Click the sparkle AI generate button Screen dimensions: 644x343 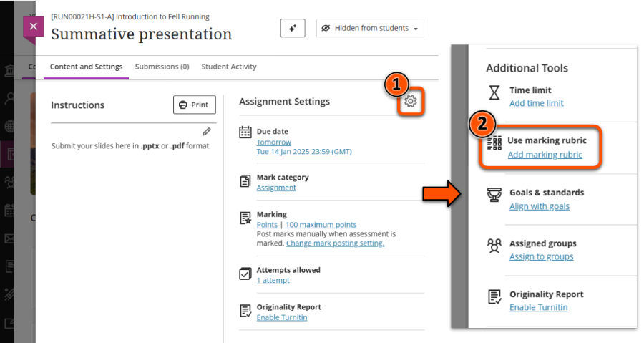pos(292,28)
